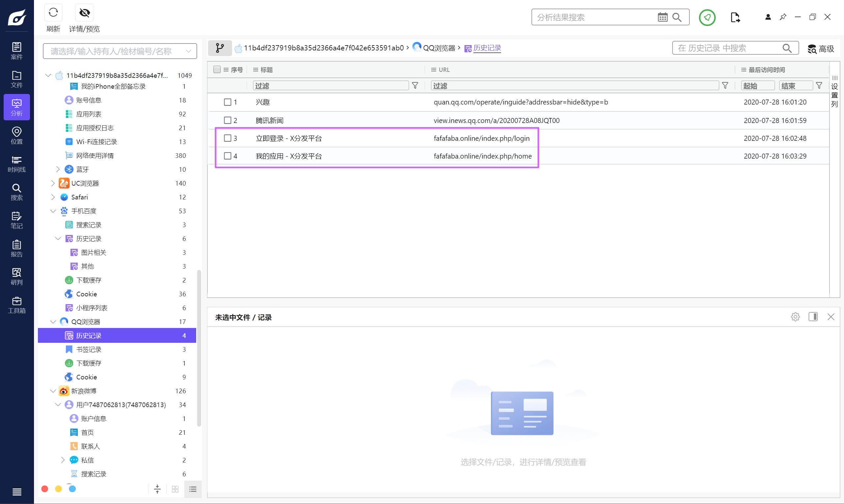Expand the 蓝牙 tree node

(58, 169)
